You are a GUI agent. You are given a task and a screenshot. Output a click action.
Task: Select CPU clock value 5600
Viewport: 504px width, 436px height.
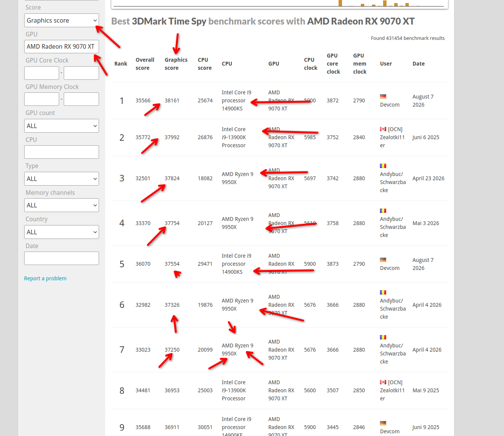(310, 390)
